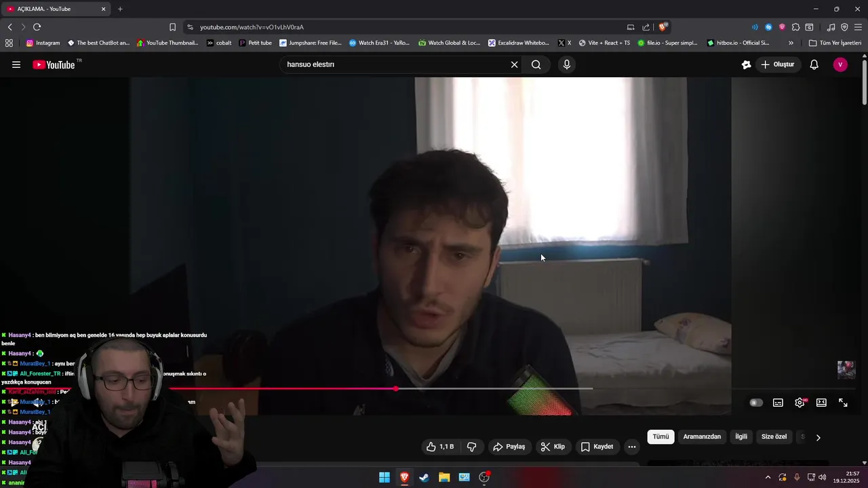Image resolution: width=868 pixels, height=488 pixels.
Task: Clear the YouTube search box text
Action: point(514,64)
